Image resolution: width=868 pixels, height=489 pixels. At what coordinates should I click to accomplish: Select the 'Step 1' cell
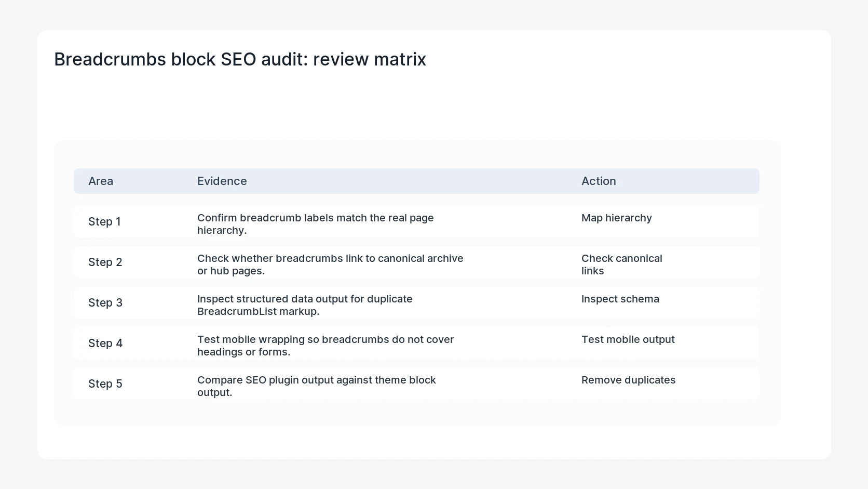pyautogui.click(x=104, y=221)
